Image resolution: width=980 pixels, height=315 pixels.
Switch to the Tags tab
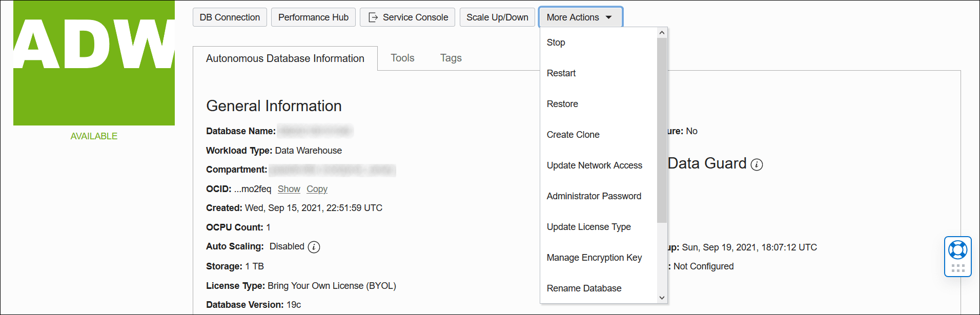tap(451, 58)
